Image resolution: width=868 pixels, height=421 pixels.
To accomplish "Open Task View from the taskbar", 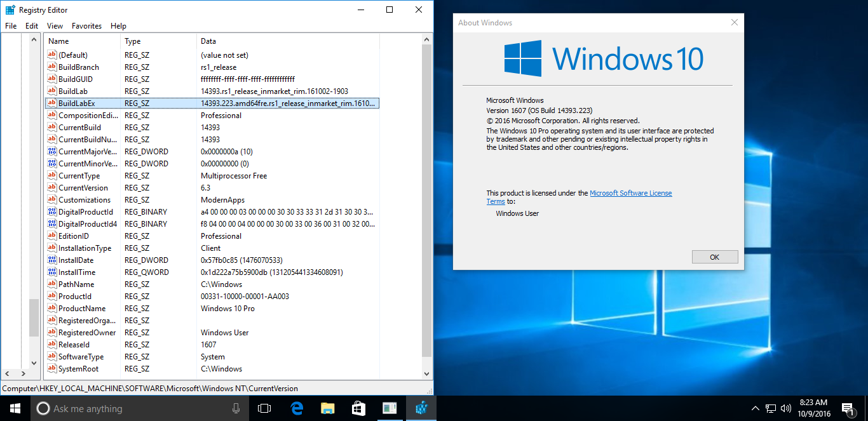I will 264,408.
